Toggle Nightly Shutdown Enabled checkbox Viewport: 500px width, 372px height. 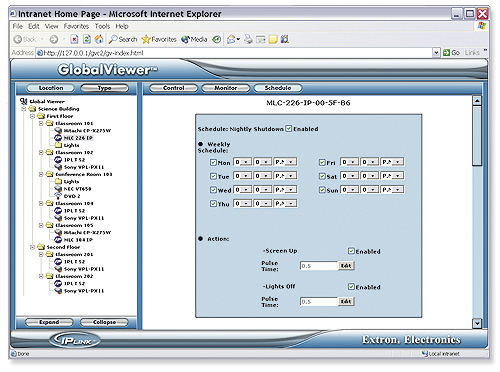(x=289, y=129)
